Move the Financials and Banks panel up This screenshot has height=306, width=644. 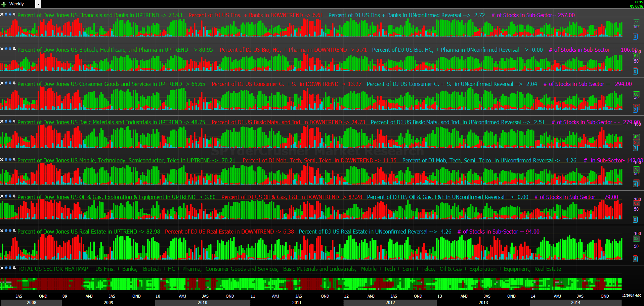6,14
